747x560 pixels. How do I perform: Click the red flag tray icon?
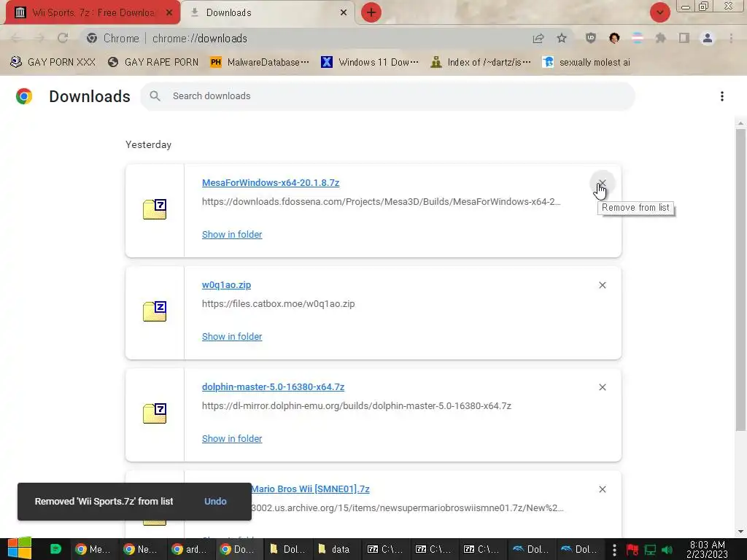pos(632,550)
